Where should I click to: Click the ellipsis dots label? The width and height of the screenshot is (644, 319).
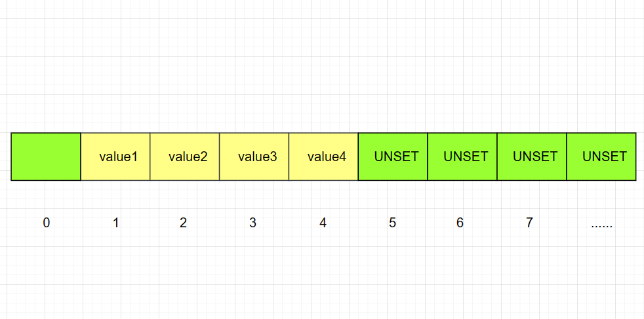point(601,226)
